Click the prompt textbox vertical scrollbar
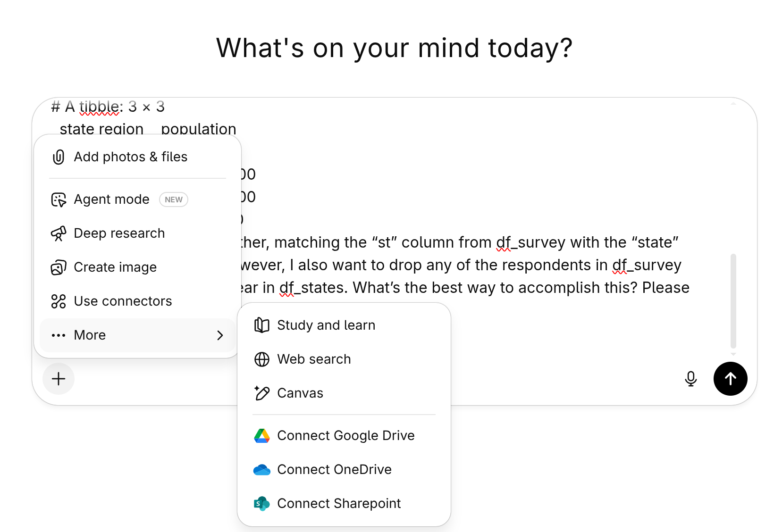 pos(733,301)
